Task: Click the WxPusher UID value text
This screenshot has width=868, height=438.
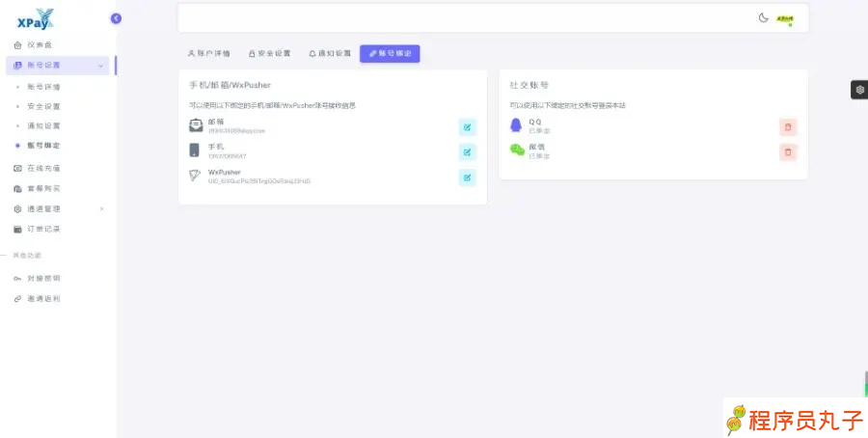Action: click(259, 181)
